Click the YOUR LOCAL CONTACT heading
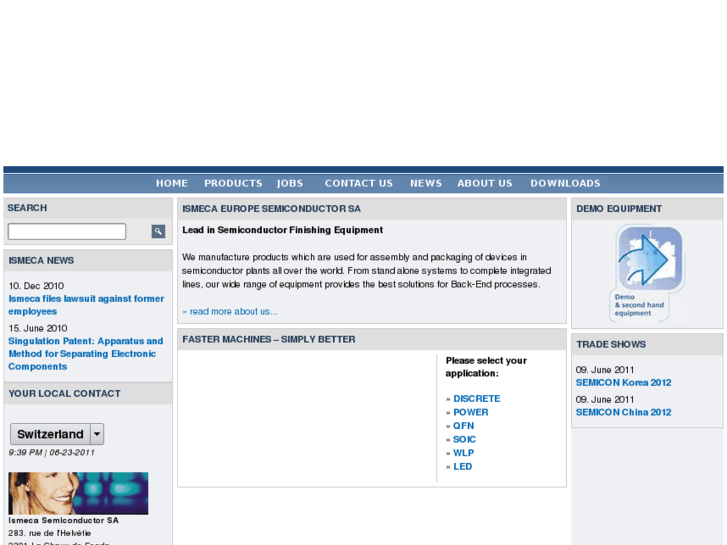This screenshot has width=727, height=545. click(x=64, y=393)
